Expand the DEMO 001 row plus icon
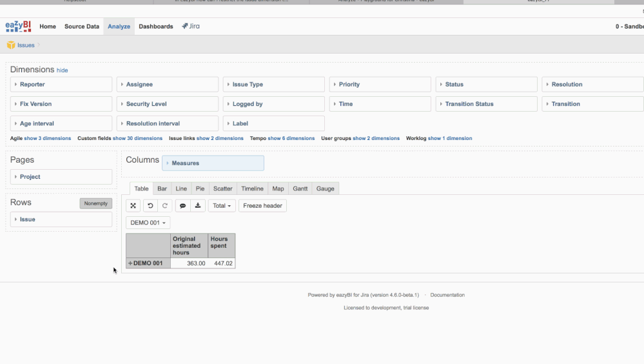This screenshot has width=644, height=364. click(x=130, y=263)
